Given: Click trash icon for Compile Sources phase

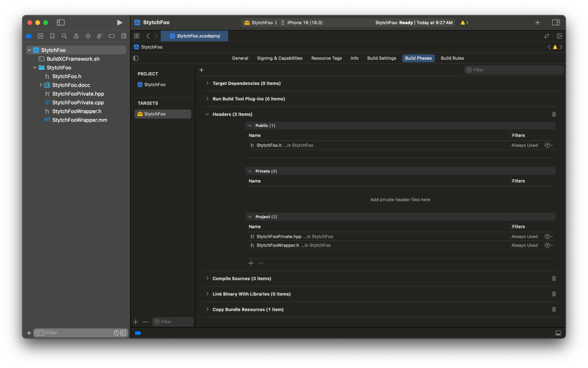Looking at the screenshot, I should pos(554,278).
